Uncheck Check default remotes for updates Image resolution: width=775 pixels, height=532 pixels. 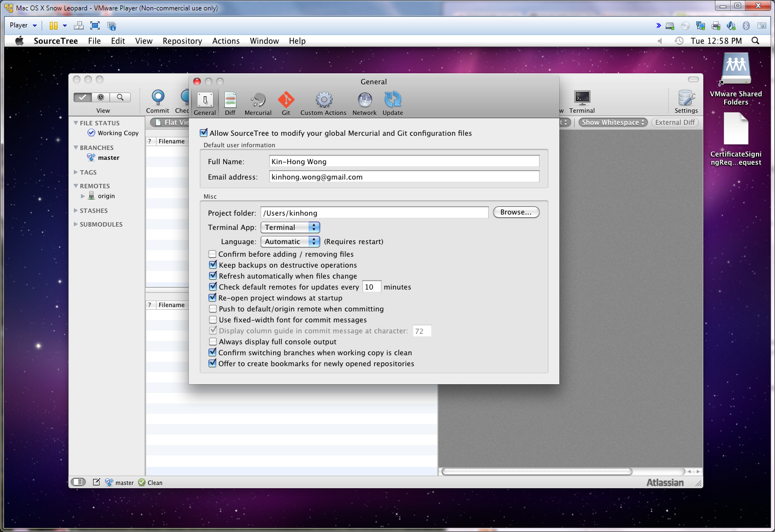212,287
